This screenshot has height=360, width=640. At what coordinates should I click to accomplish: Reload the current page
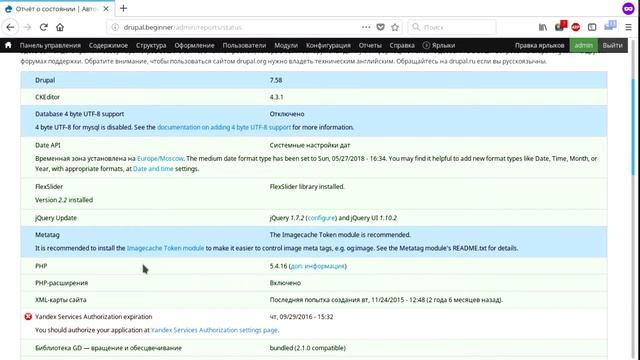tap(44, 27)
